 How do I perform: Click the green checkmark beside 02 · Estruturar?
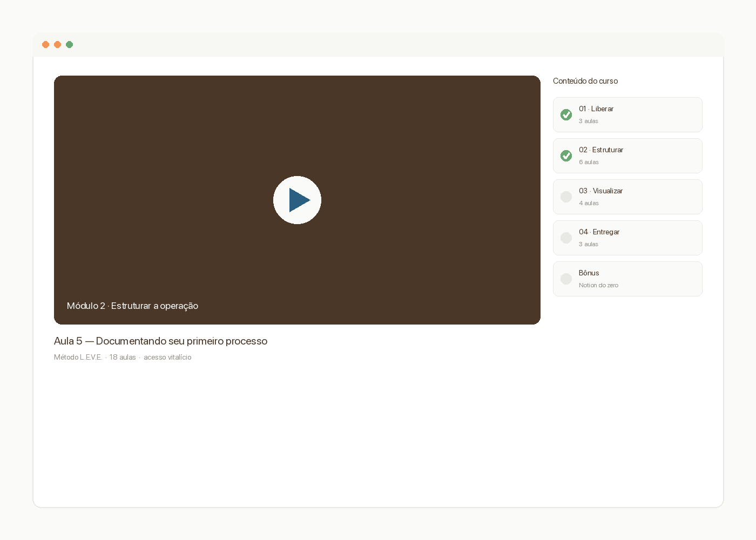point(566,156)
